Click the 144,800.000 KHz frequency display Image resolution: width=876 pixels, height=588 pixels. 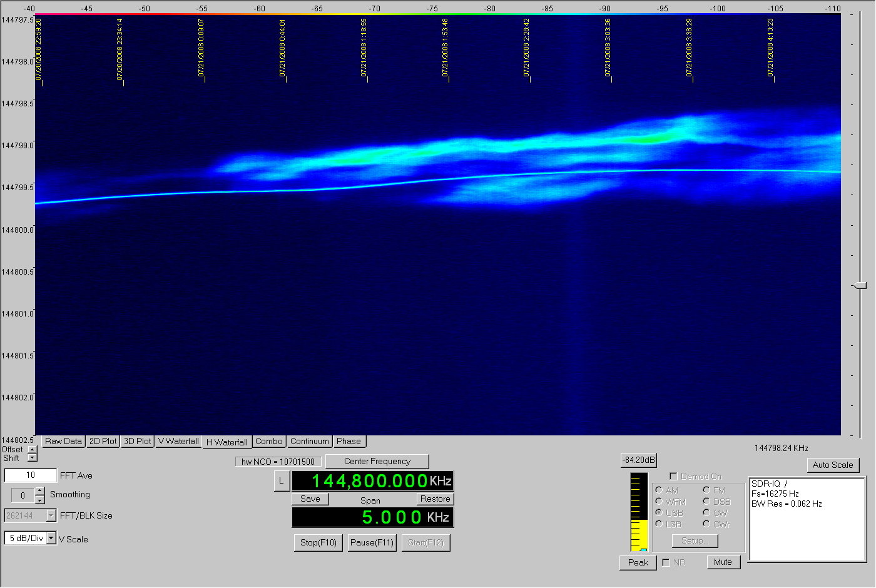point(372,481)
